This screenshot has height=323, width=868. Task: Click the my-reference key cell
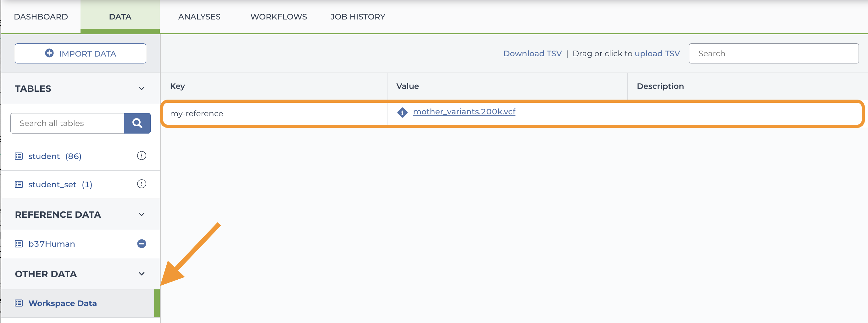click(275, 113)
